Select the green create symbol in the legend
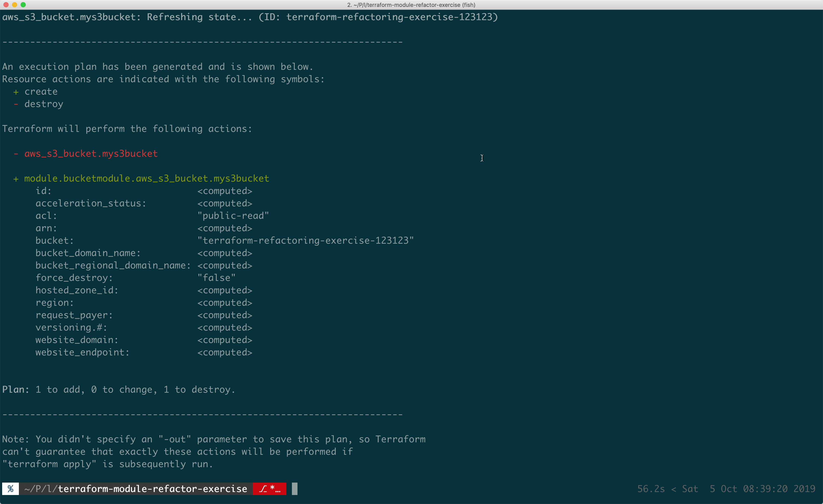 [16, 91]
